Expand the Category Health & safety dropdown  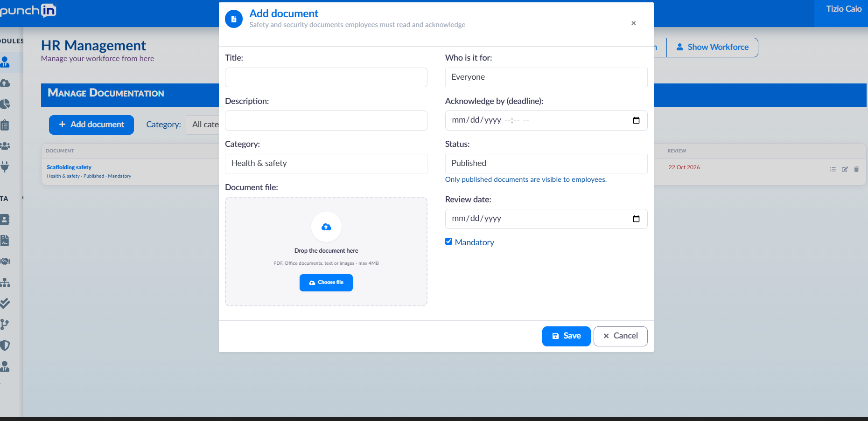click(x=326, y=164)
